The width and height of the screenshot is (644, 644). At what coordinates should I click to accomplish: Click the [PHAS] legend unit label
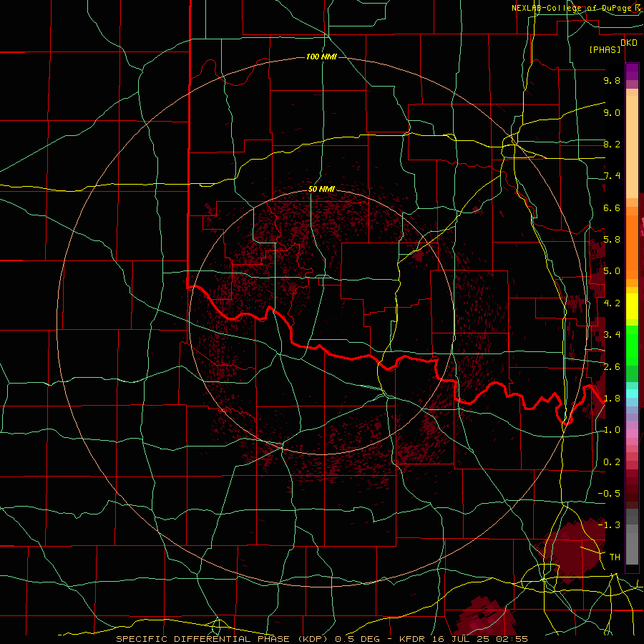click(x=605, y=49)
